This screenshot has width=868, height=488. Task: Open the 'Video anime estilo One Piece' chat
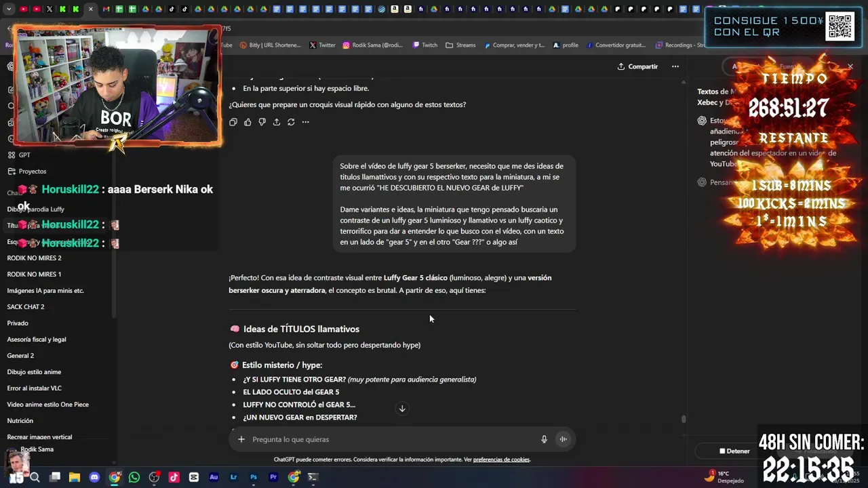(x=47, y=405)
